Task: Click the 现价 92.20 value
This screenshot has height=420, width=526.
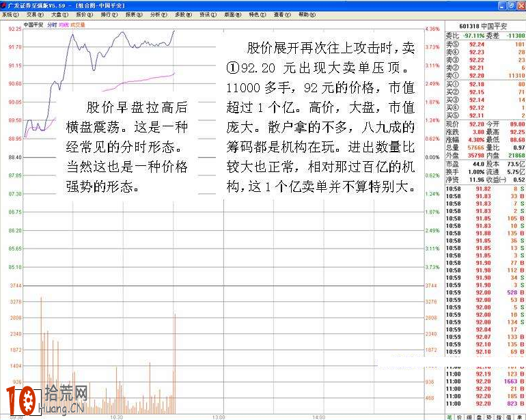Action: point(477,124)
